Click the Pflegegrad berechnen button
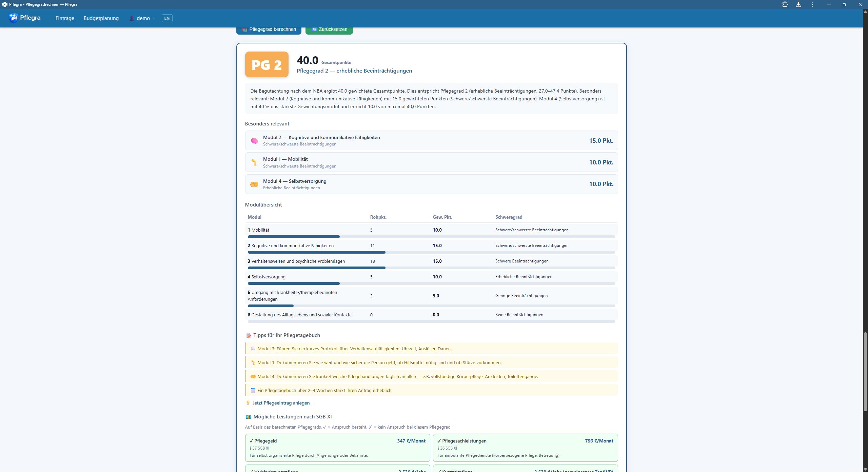The width and height of the screenshot is (868, 472). (269, 30)
